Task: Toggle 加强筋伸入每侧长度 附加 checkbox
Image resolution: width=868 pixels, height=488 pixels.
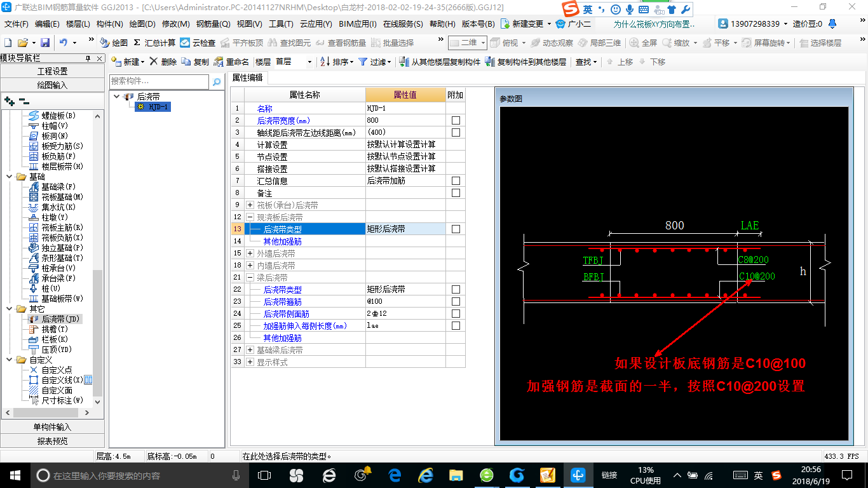Action: pyautogui.click(x=456, y=325)
